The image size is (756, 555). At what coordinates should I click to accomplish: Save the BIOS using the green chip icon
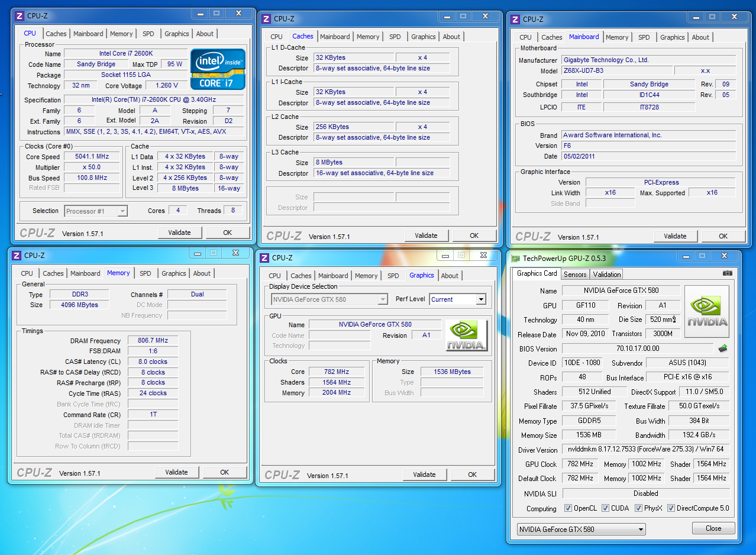pos(723,349)
